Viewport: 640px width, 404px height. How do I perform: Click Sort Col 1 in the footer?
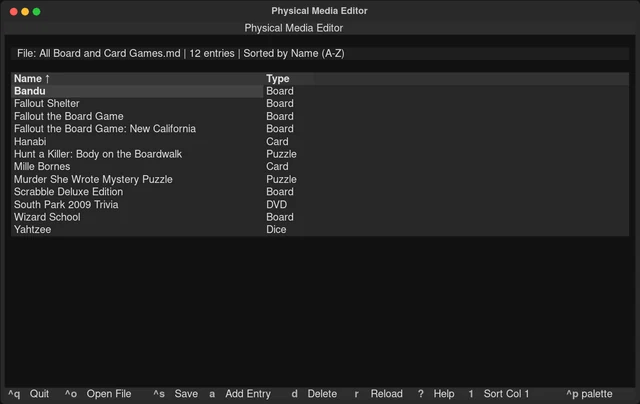(x=506, y=394)
